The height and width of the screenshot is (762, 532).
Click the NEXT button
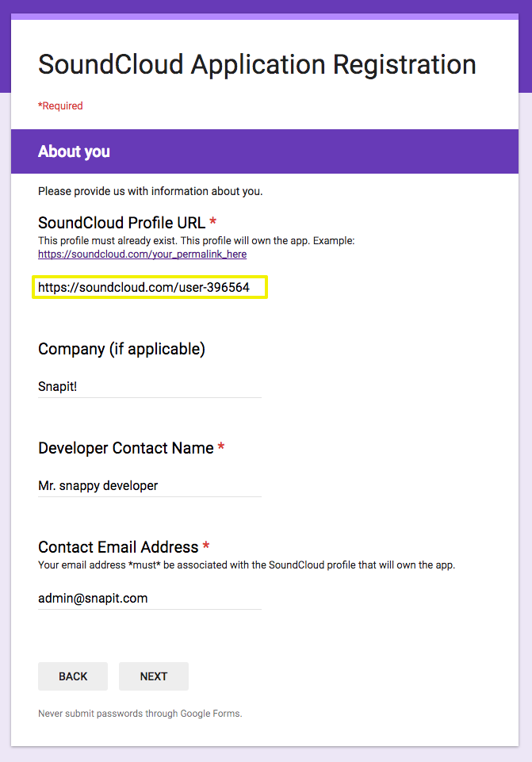coord(154,676)
